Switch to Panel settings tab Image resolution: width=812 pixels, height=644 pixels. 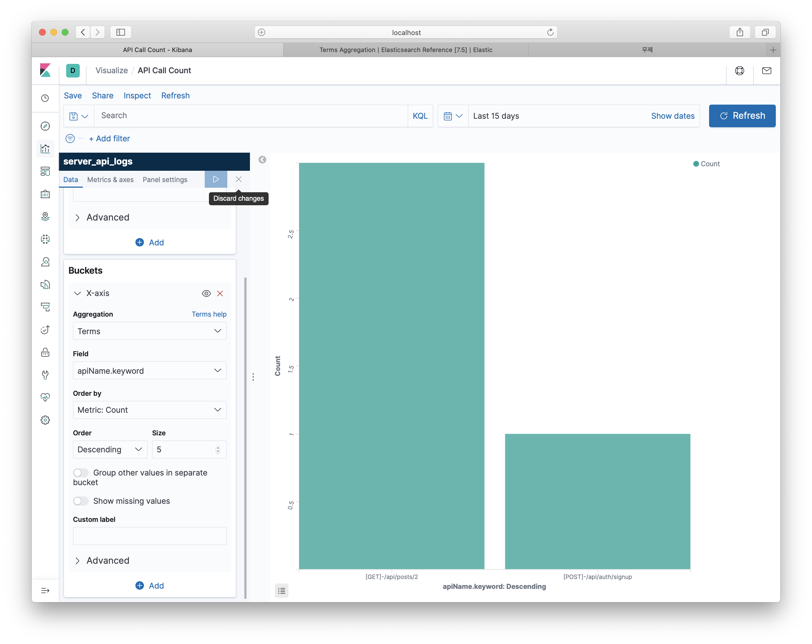[x=165, y=180]
